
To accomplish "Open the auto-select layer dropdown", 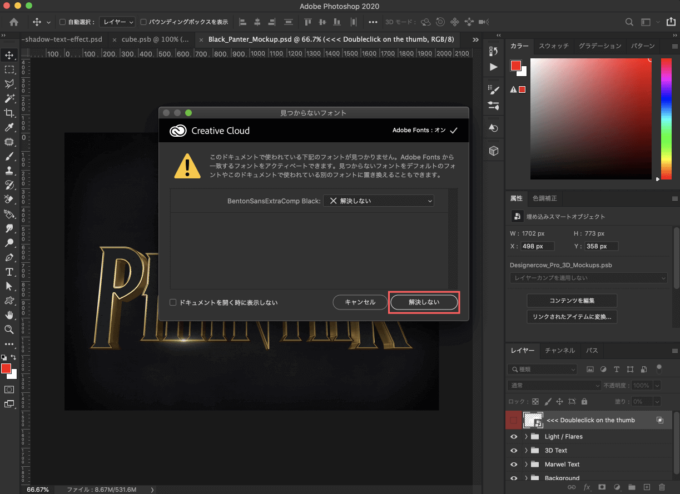I will pyautogui.click(x=118, y=22).
